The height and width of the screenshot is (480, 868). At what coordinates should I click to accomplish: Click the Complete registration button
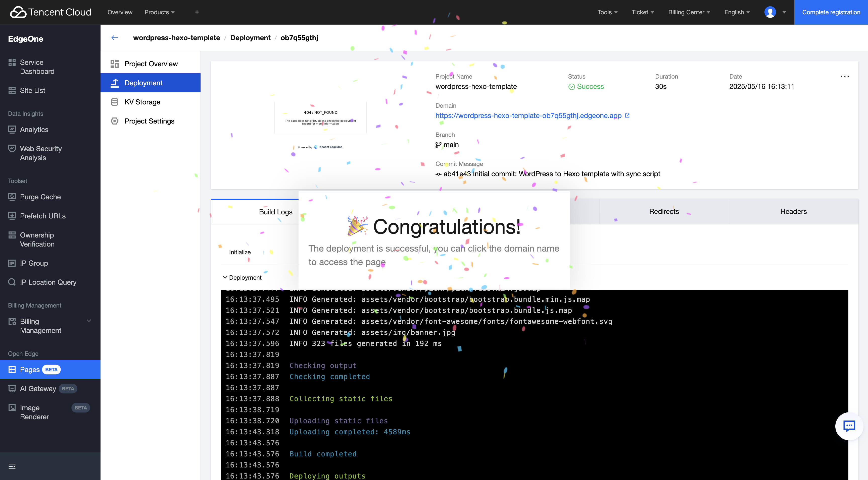click(831, 12)
